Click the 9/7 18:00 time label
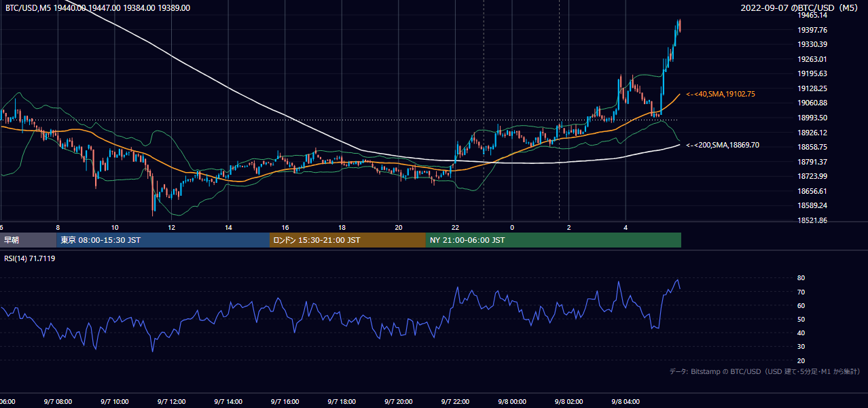The width and height of the screenshot is (868, 408). [342, 402]
